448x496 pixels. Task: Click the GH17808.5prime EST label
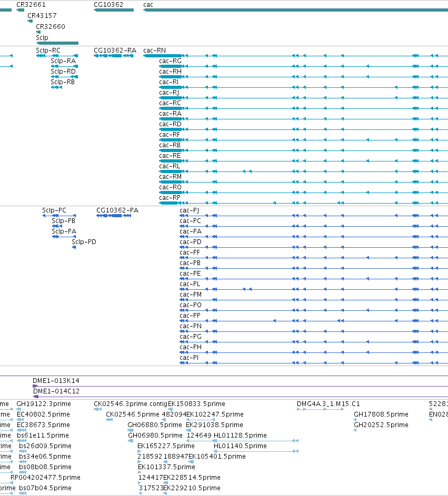click(381, 414)
